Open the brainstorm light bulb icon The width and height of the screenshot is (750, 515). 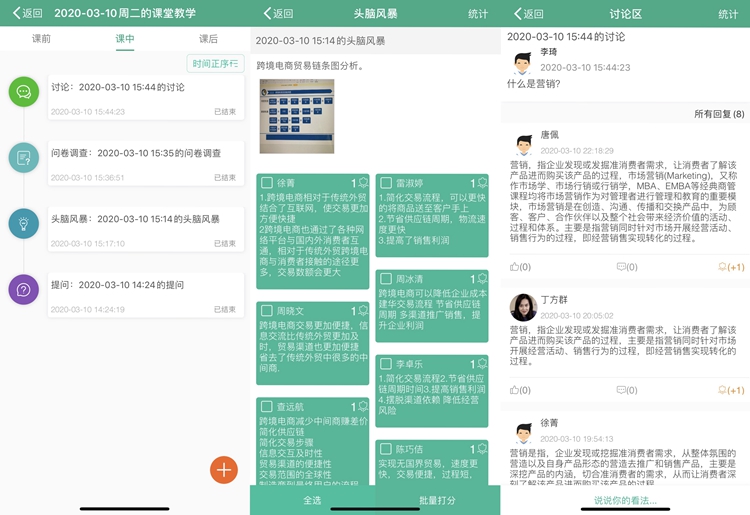tap(24, 223)
